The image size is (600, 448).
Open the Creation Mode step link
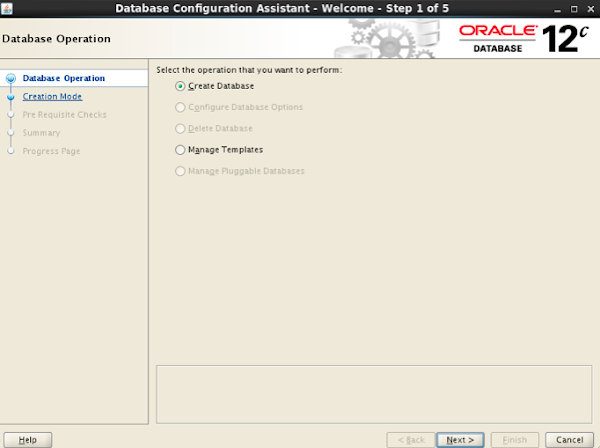pos(52,96)
